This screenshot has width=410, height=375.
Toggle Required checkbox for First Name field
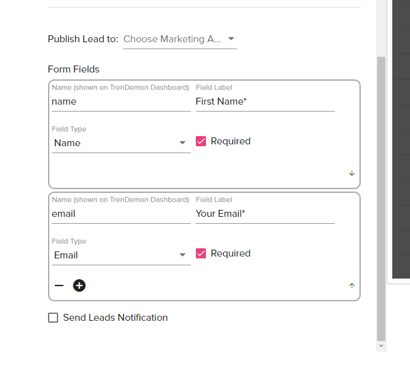(x=201, y=141)
